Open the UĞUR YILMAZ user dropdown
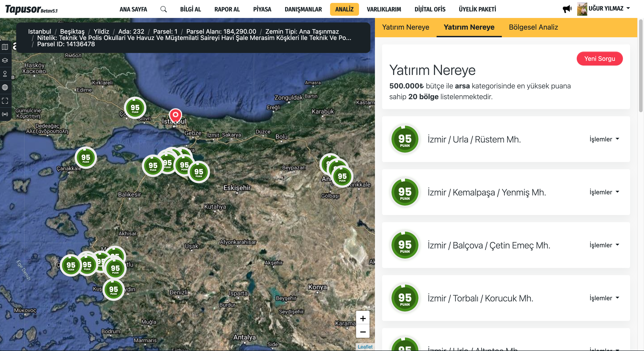The width and height of the screenshot is (644, 351). (609, 9)
